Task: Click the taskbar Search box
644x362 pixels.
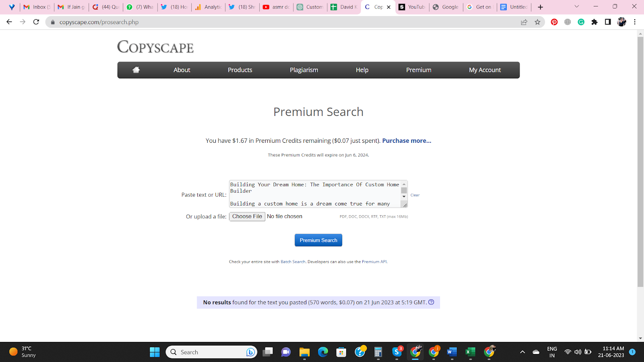Action: (x=211, y=352)
